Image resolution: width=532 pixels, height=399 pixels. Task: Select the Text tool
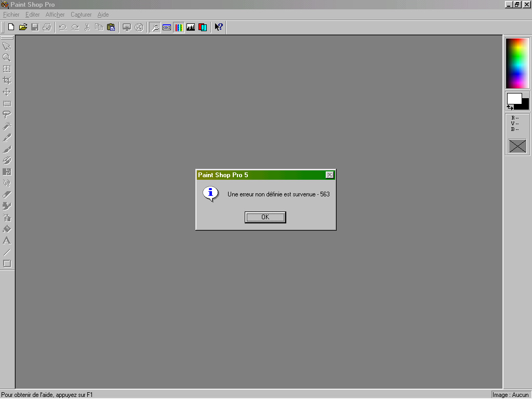click(x=7, y=241)
